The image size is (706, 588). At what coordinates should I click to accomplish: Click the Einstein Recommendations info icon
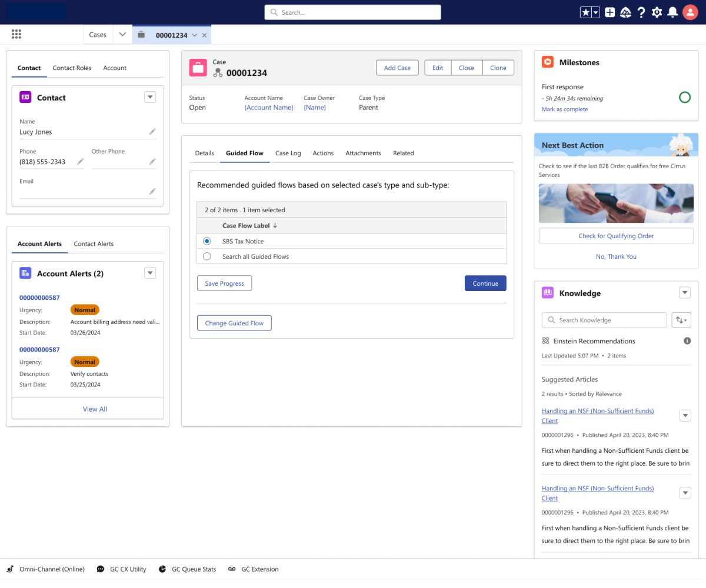point(687,341)
